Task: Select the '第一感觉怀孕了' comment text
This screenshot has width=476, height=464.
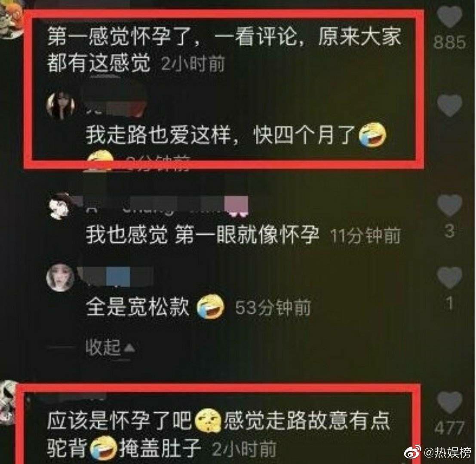Action: click(x=224, y=50)
